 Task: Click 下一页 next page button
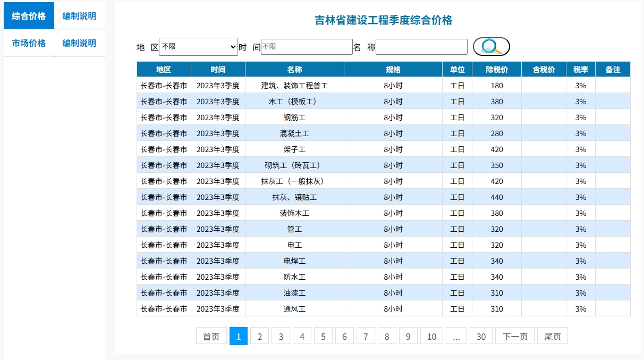pos(515,336)
